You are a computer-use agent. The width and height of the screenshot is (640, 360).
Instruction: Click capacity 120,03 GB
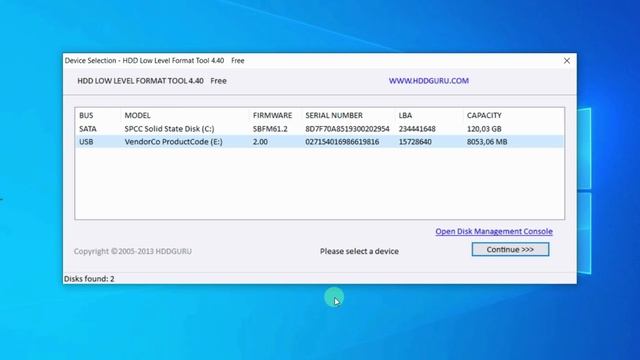[484, 129]
